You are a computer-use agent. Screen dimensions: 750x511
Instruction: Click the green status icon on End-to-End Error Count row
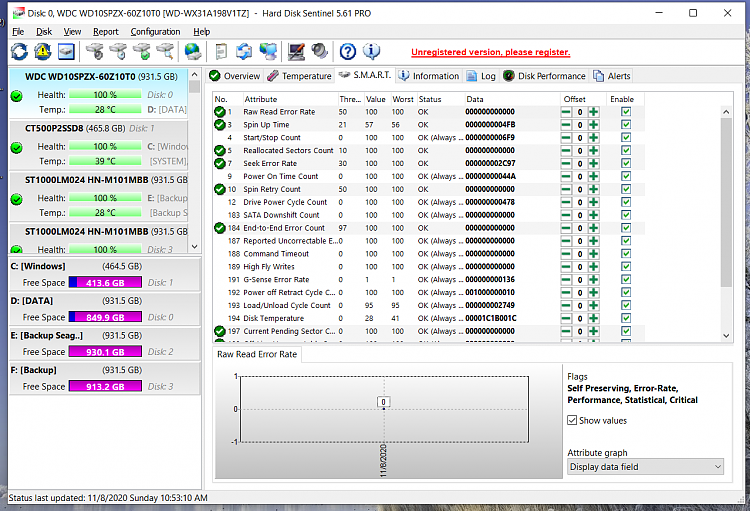[x=220, y=228]
